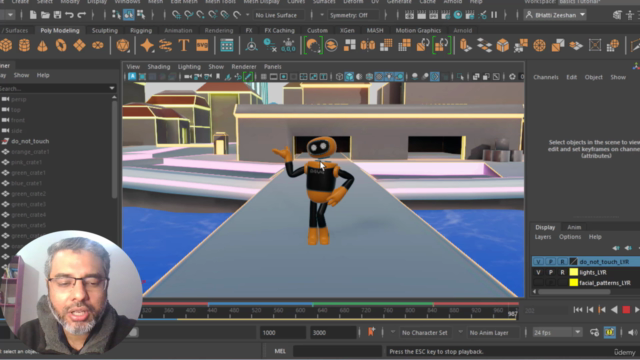Open the Symmetry: Off dropdown
The width and height of the screenshot is (640, 360).
(352, 15)
